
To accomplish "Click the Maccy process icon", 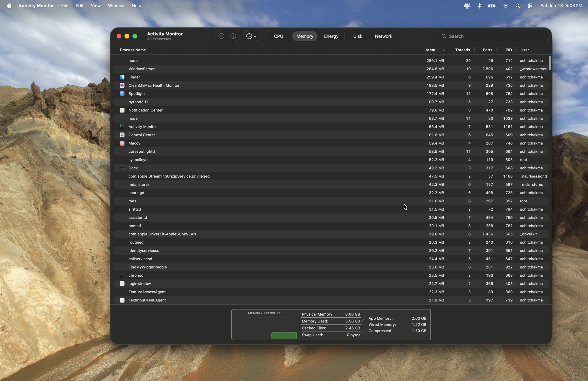I will [x=122, y=143].
